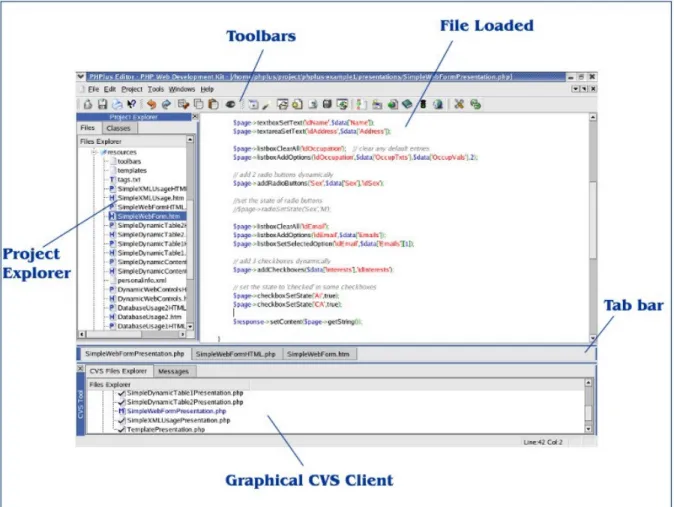674x507 pixels.
Task: Click the M icon beside SimpleWebFormPresentation.php in CVS list
Action: (x=122, y=411)
